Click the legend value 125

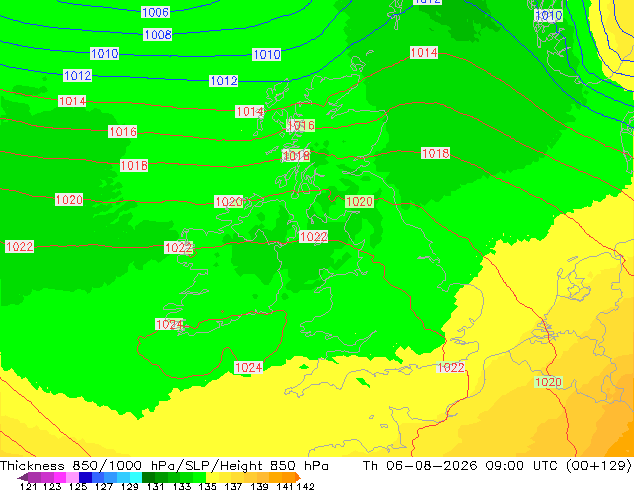(78, 486)
